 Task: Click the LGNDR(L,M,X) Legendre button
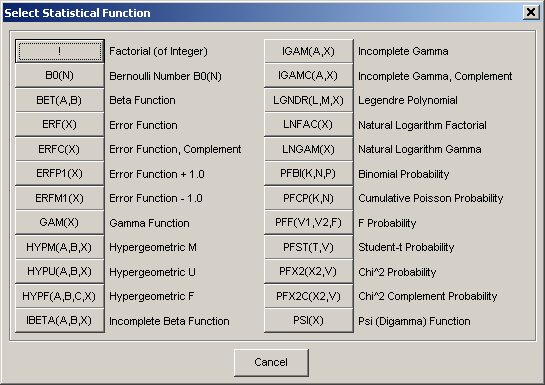coord(309,100)
